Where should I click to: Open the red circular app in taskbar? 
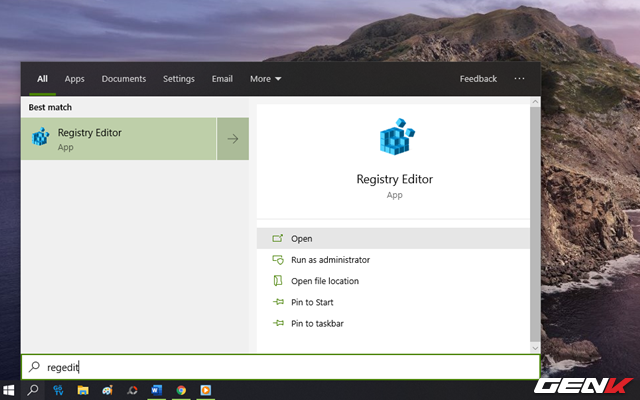coord(132,390)
